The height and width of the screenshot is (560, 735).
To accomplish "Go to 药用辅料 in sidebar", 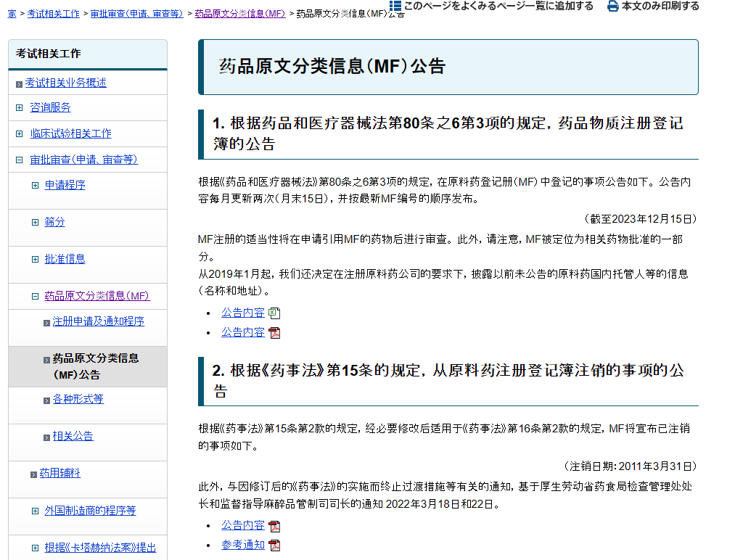I will (x=60, y=474).
